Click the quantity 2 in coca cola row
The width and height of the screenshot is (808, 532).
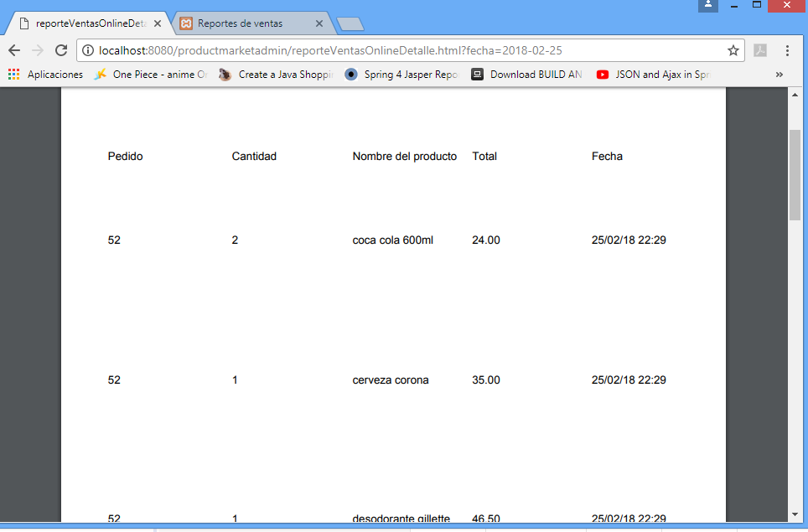(235, 240)
